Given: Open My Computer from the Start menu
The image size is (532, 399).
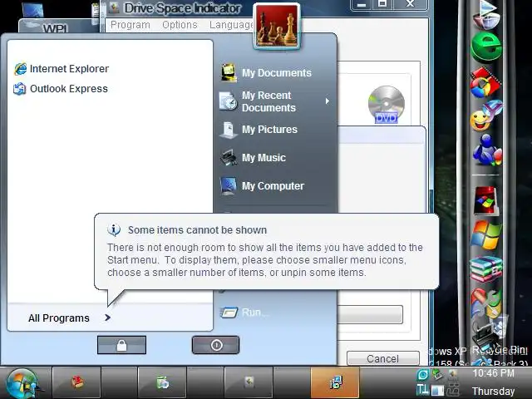Looking at the screenshot, I should [263, 186].
